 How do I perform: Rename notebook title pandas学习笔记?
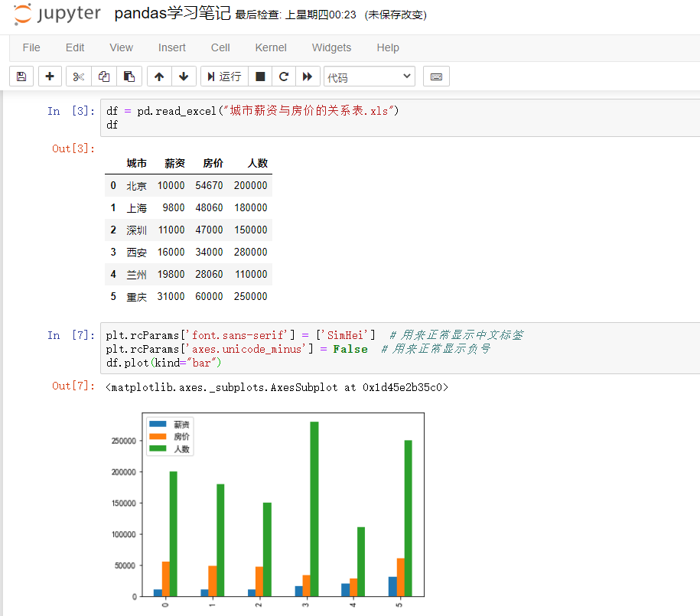pyautogui.click(x=173, y=14)
